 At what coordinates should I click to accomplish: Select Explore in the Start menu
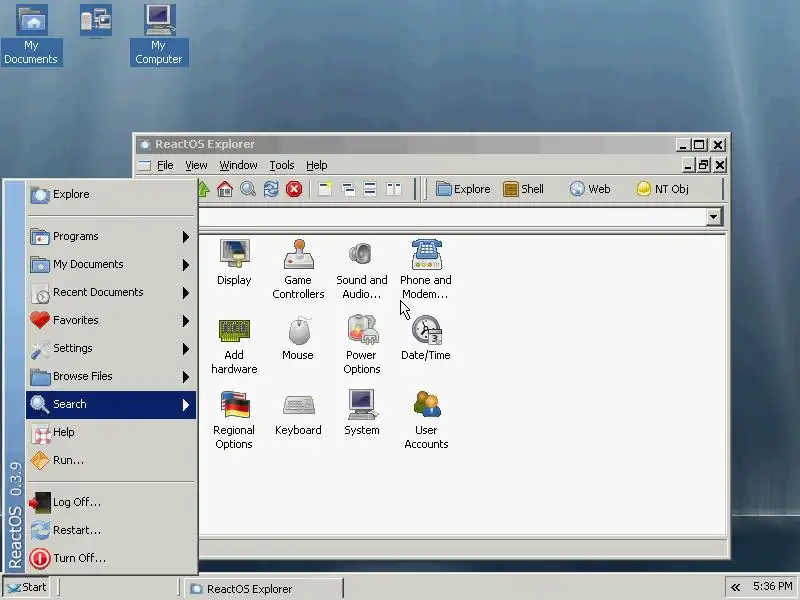point(111,194)
